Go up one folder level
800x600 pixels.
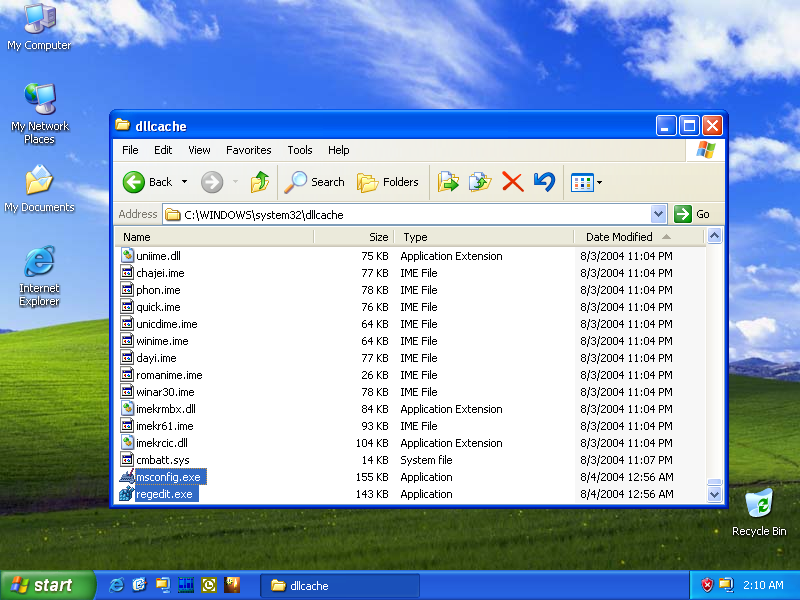click(x=260, y=182)
